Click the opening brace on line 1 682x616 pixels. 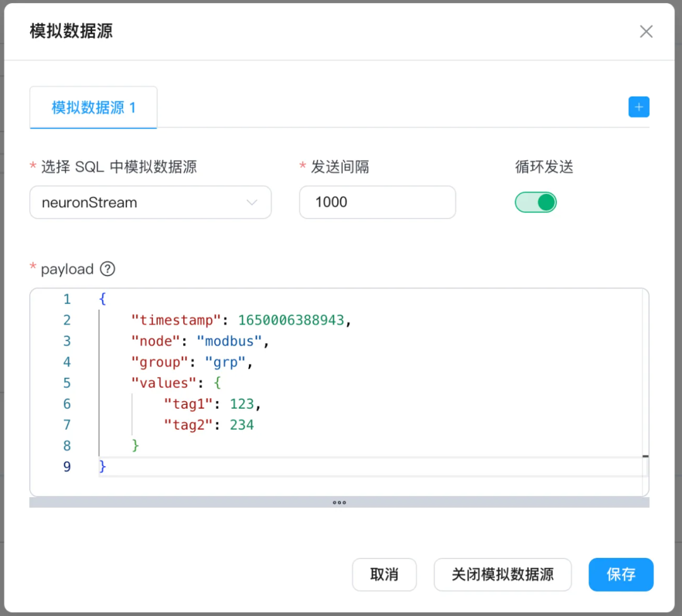tap(103, 299)
